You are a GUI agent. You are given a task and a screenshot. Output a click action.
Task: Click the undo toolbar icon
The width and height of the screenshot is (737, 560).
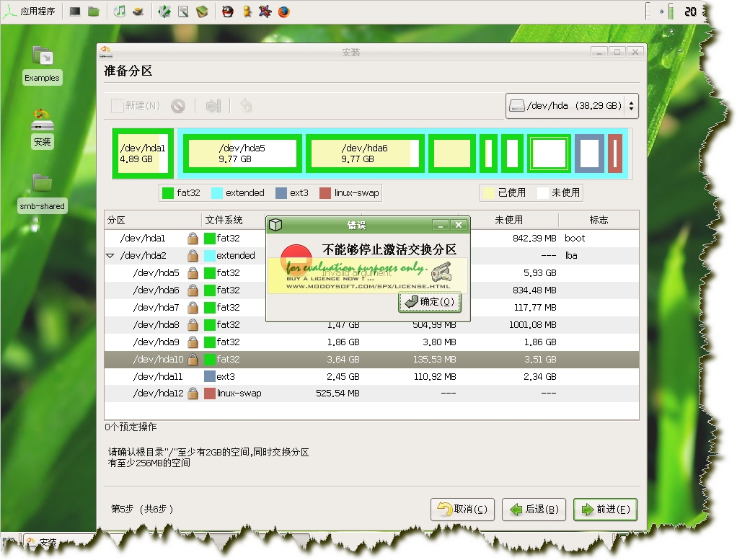point(246,106)
